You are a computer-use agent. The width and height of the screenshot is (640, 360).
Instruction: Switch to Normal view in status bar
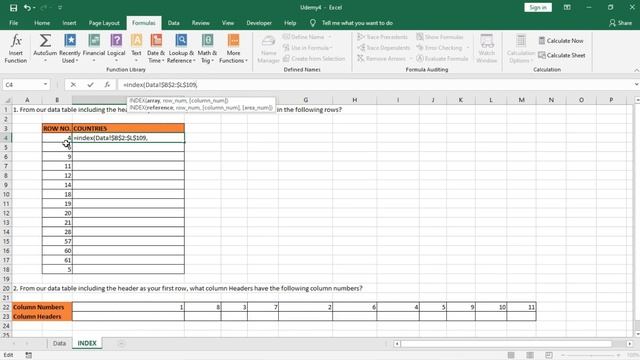(x=511, y=355)
